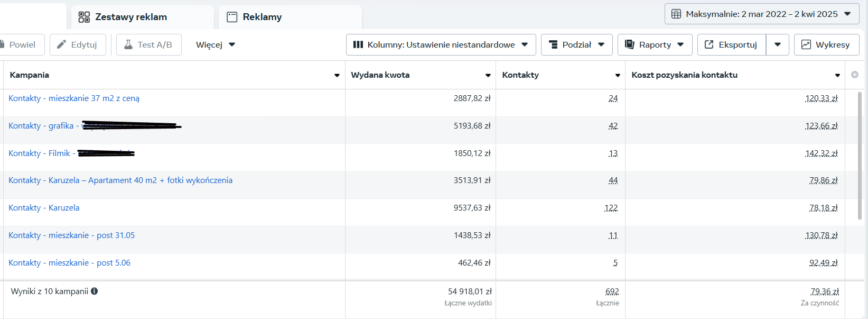This screenshot has height=319, width=868.
Task: Click cost per contact 130,78 zł
Action: click(x=822, y=235)
